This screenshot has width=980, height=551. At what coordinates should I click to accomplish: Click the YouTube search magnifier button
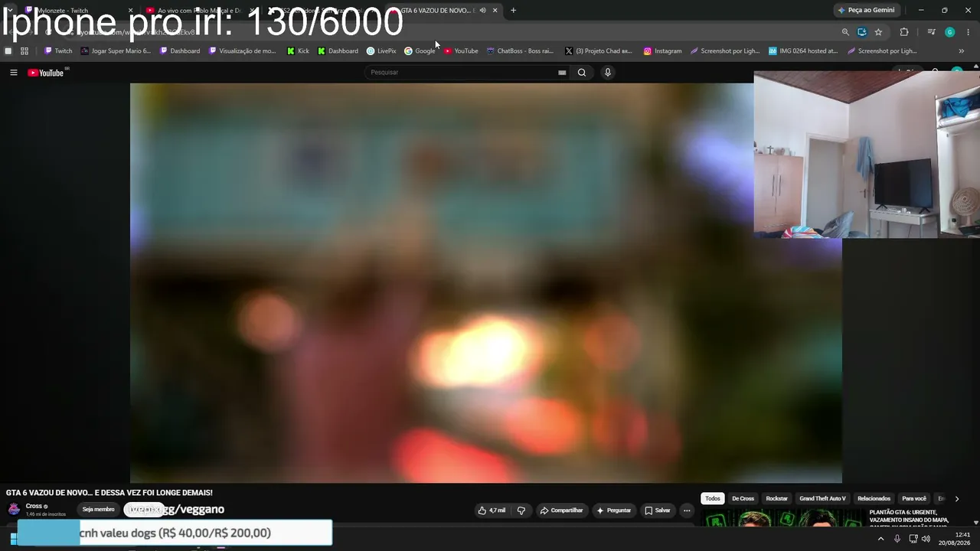(x=582, y=73)
